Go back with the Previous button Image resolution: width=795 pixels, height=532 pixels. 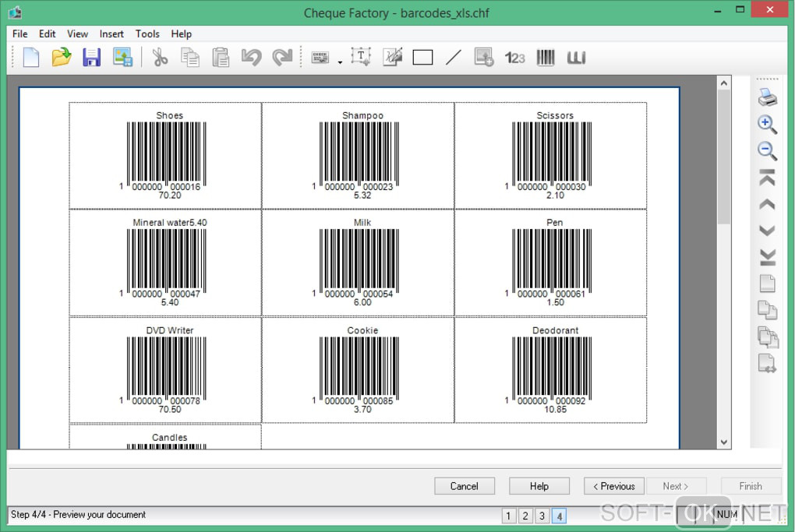point(614,486)
